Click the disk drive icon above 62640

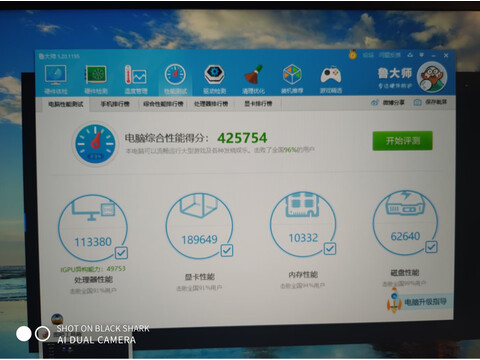click(x=405, y=203)
